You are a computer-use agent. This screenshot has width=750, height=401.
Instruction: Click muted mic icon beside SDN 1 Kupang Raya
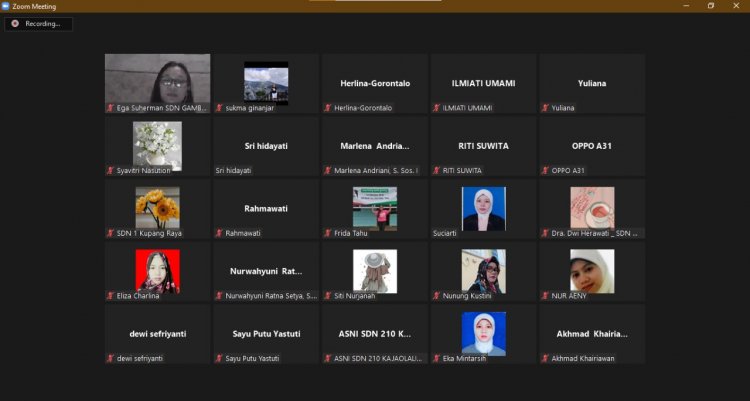[x=110, y=234]
